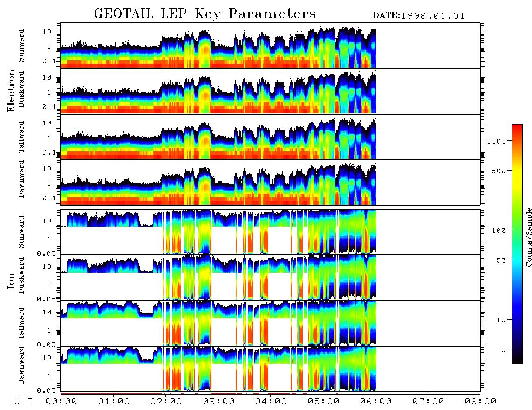
Task: Select Ion Tailward panel label
Action: click(21, 323)
